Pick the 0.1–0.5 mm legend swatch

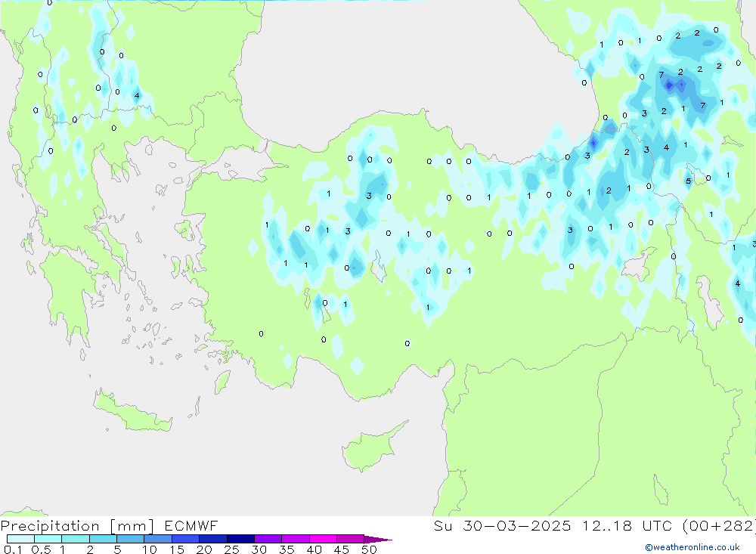[20, 539]
